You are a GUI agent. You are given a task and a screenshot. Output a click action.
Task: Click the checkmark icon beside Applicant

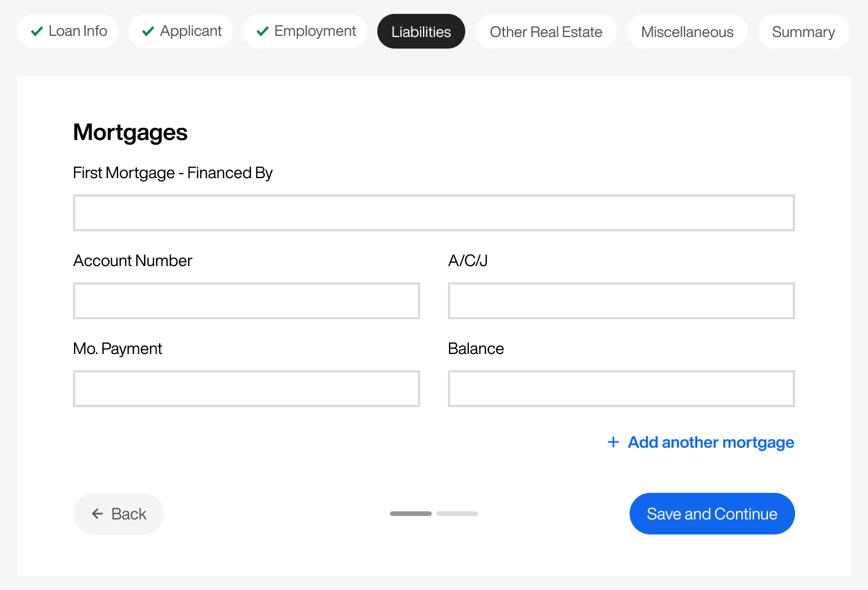(148, 31)
